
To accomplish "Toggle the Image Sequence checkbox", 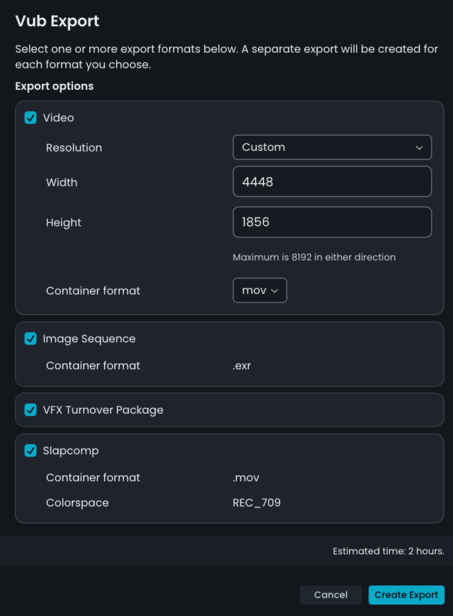I will [x=30, y=339].
